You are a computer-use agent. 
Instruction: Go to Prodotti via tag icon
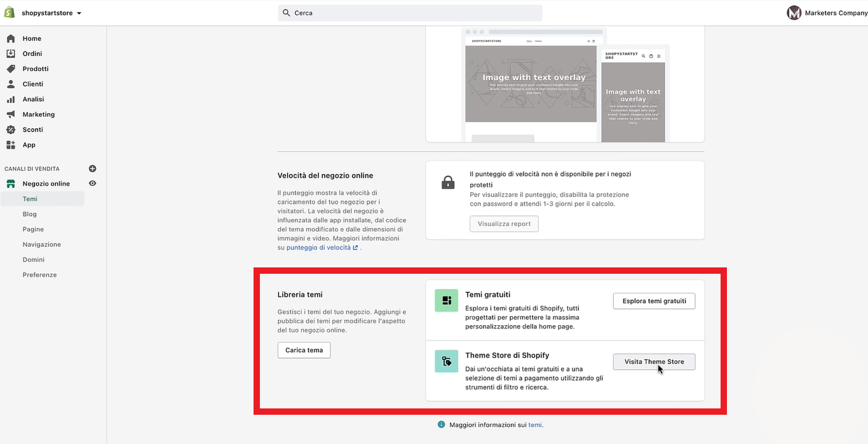11,69
